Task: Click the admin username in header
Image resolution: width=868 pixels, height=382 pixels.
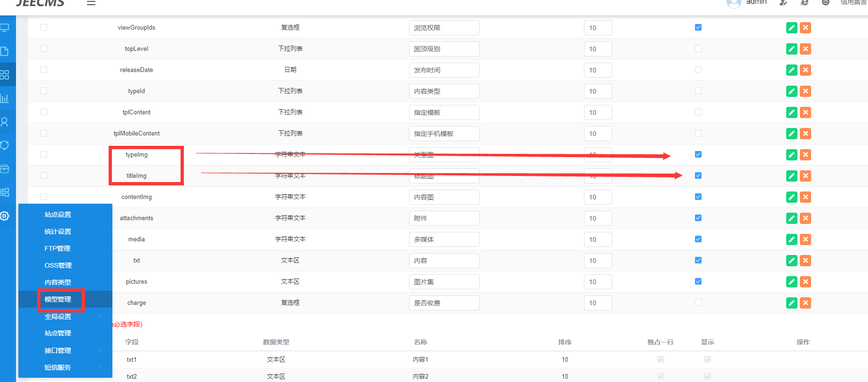Action: click(756, 2)
